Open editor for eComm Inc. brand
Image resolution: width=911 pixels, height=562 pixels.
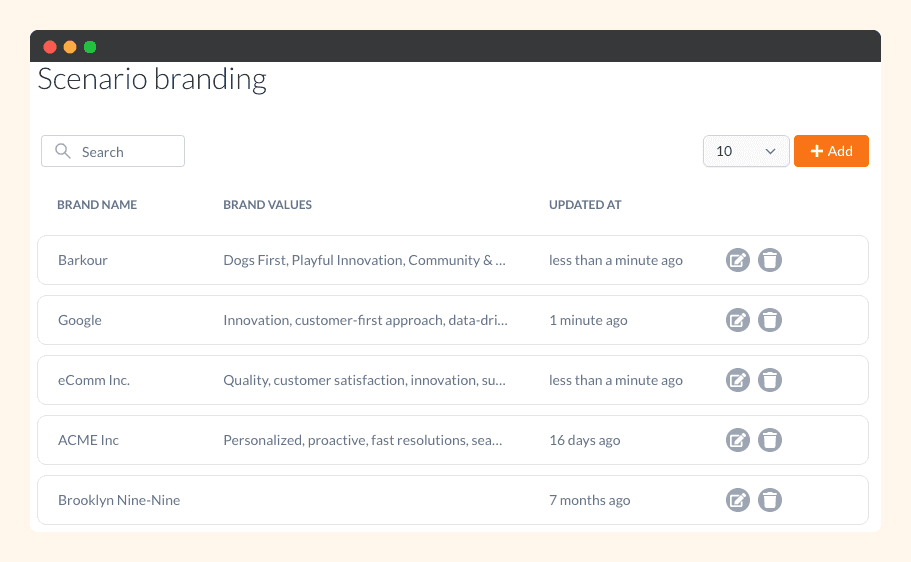pos(737,380)
